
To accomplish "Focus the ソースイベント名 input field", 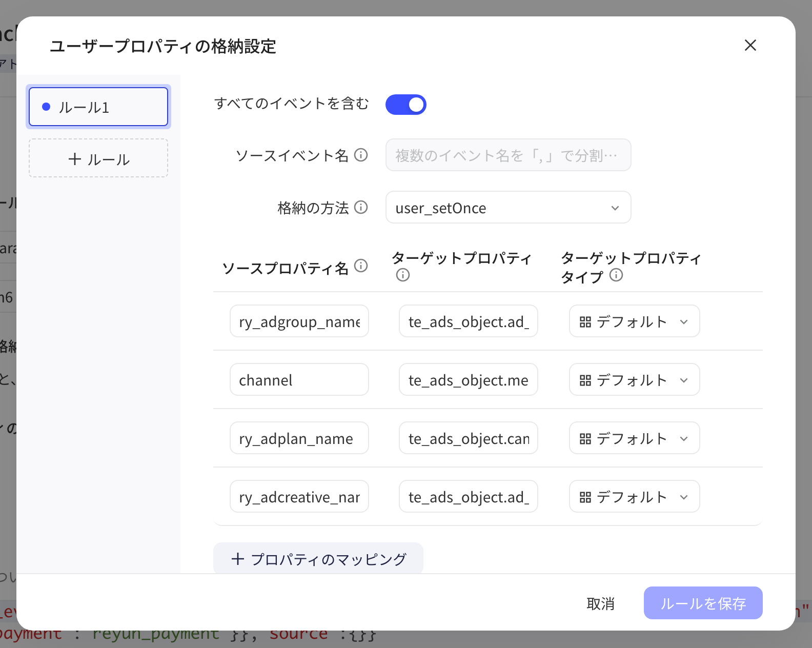I will [508, 155].
